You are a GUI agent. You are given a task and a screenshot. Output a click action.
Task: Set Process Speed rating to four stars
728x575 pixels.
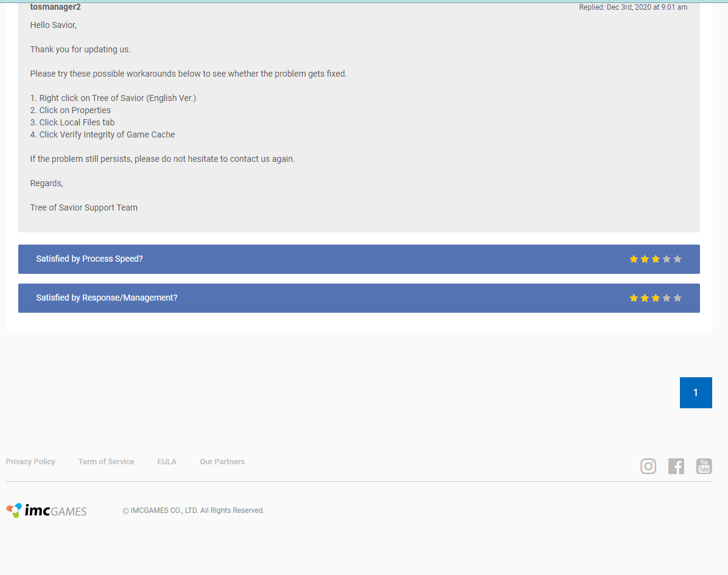tap(667, 259)
